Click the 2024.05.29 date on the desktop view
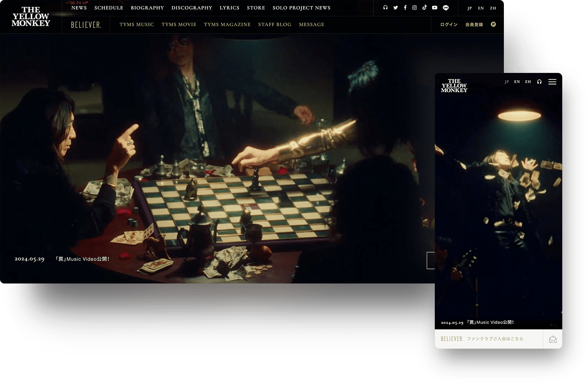This screenshot has height=383, width=588. tap(30, 259)
